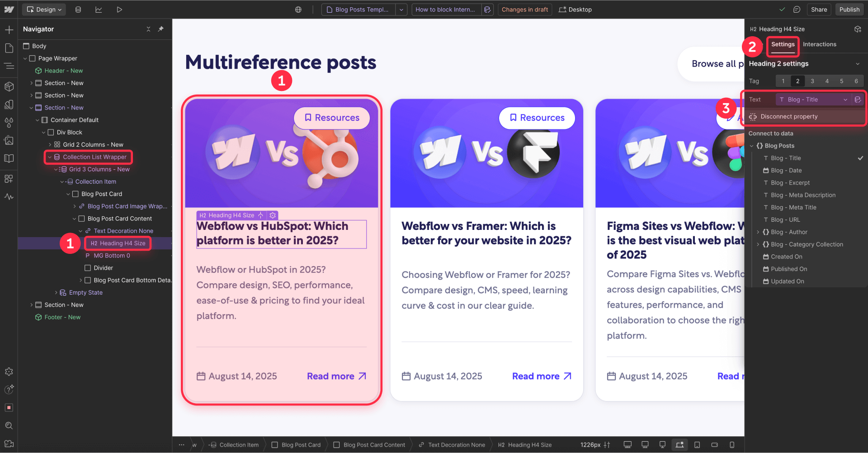Open the Variables swatch icon in sidebar
The image size is (868, 453).
tap(9, 105)
